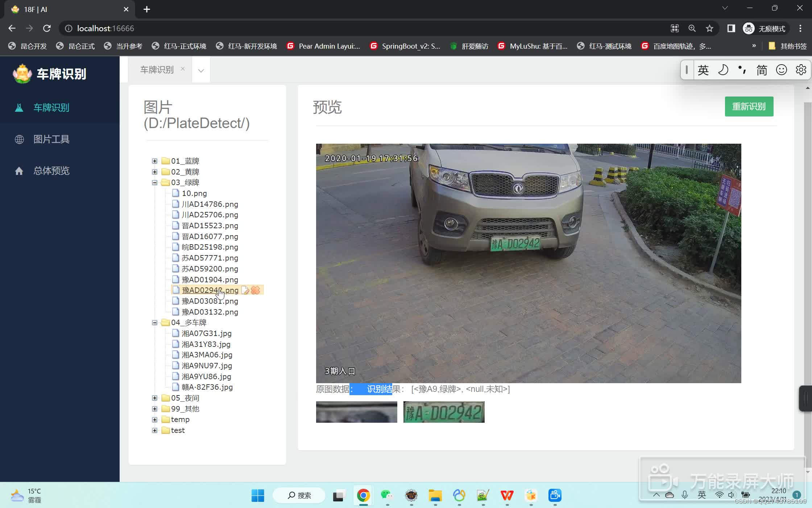Open the 湘A07G31.jpg file link

207,333
